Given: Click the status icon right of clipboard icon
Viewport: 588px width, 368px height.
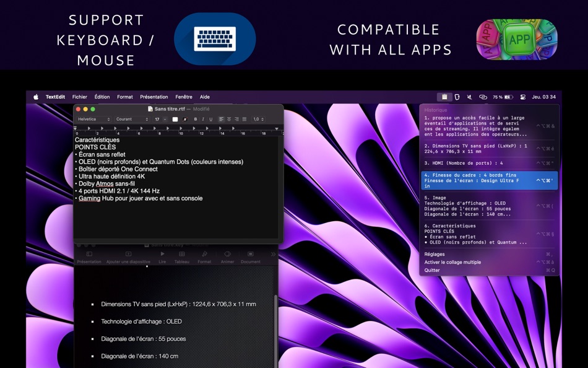Looking at the screenshot, I should [x=457, y=97].
